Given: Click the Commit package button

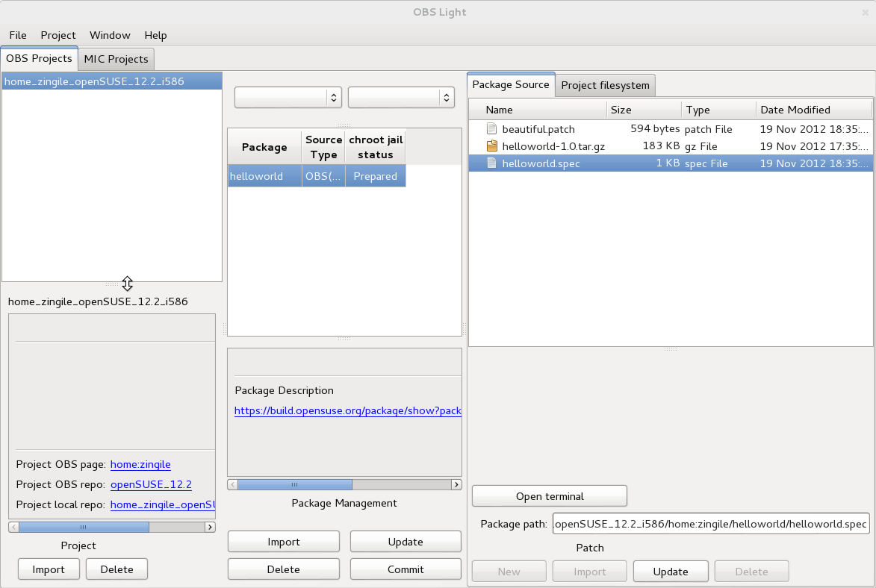Looking at the screenshot, I should (406, 569).
